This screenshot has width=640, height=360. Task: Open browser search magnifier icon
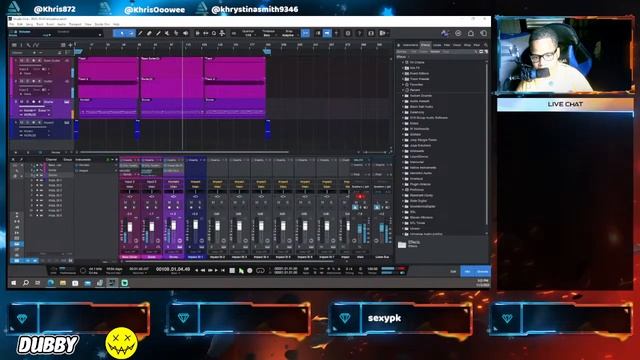click(486, 45)
